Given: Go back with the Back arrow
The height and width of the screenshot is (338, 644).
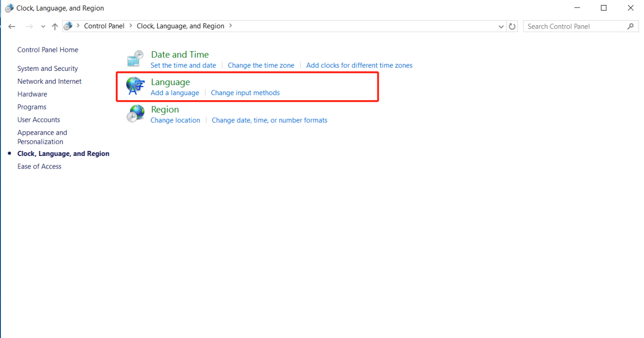Looking at the screenshot, I should tap(12, 27).
